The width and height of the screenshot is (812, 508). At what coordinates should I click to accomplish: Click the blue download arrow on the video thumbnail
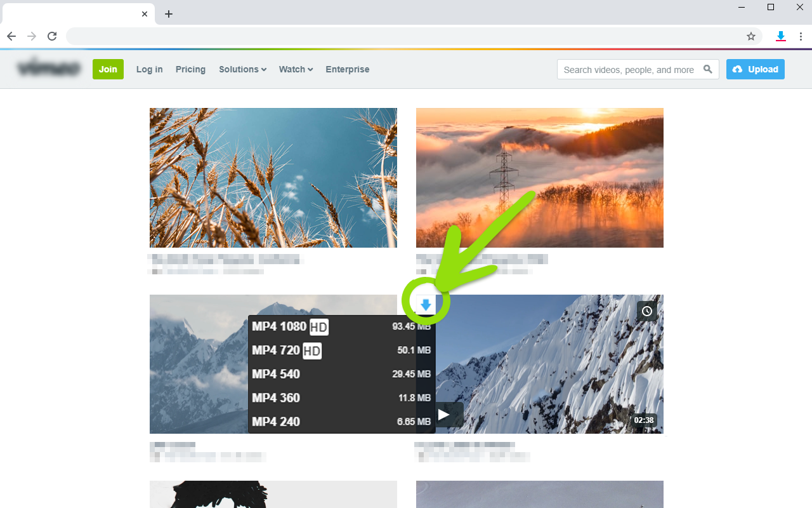click(x=425, y=304)
